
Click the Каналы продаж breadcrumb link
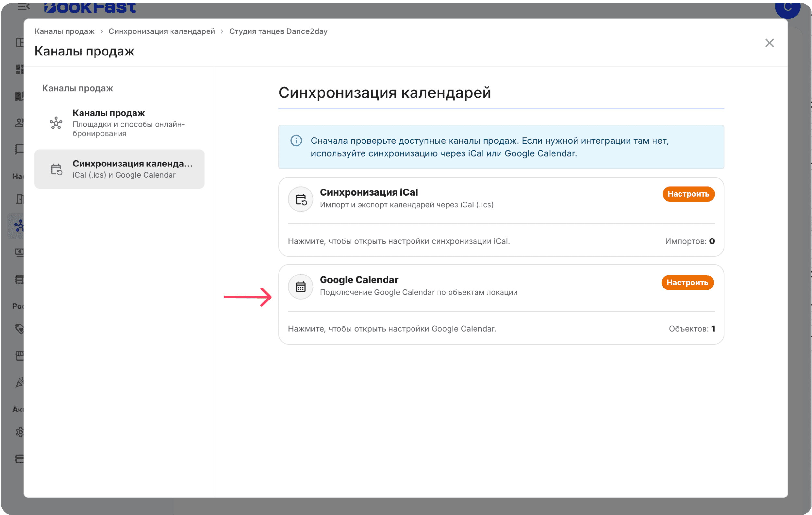(x=64, y=31)
